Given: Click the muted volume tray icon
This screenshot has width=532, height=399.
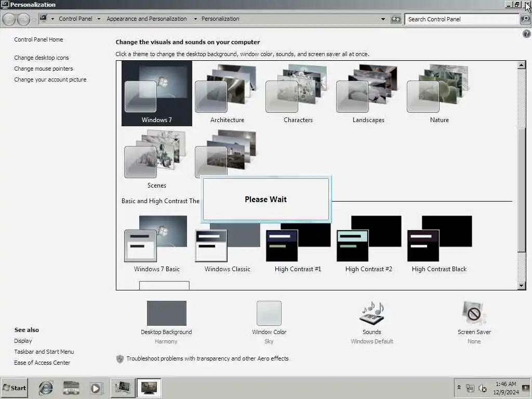Looking at the screenshot, I should click(x=483, y=388).
